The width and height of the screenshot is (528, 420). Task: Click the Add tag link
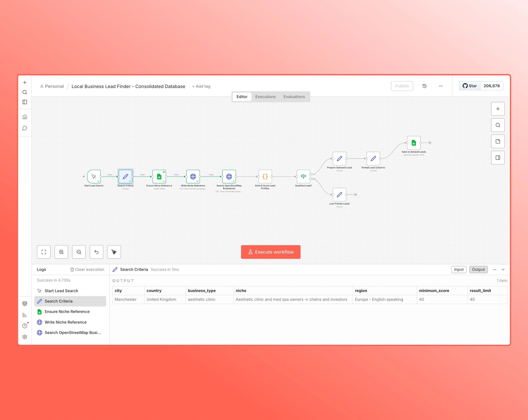point(201,86)
